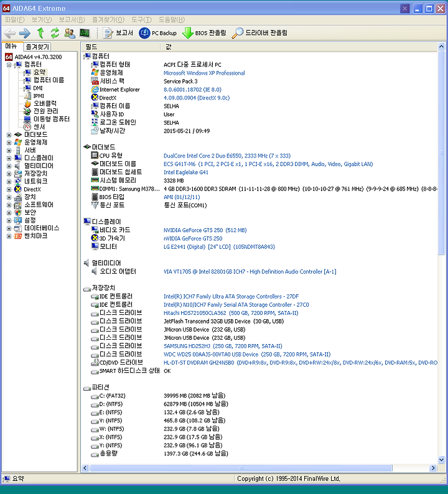Click the 보고서 report toolbar button
The height and width of the screenshot is (494, 448).
coord(118,33)
